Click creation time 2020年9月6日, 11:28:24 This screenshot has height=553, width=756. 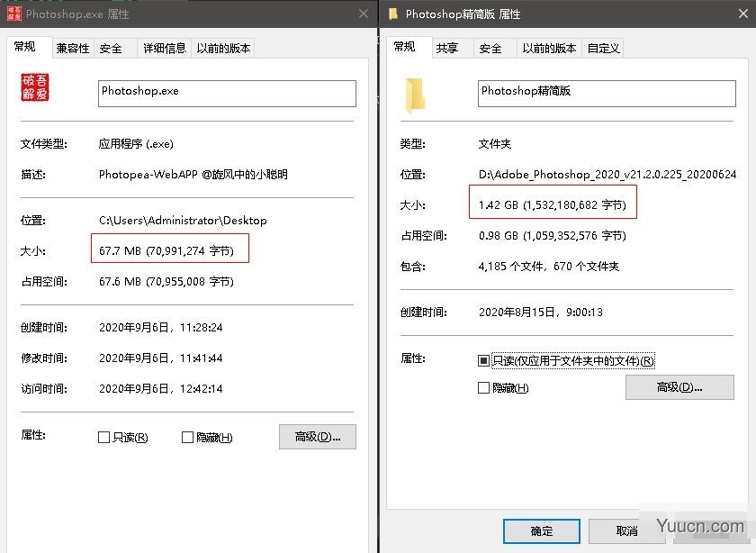pos(160,328)
